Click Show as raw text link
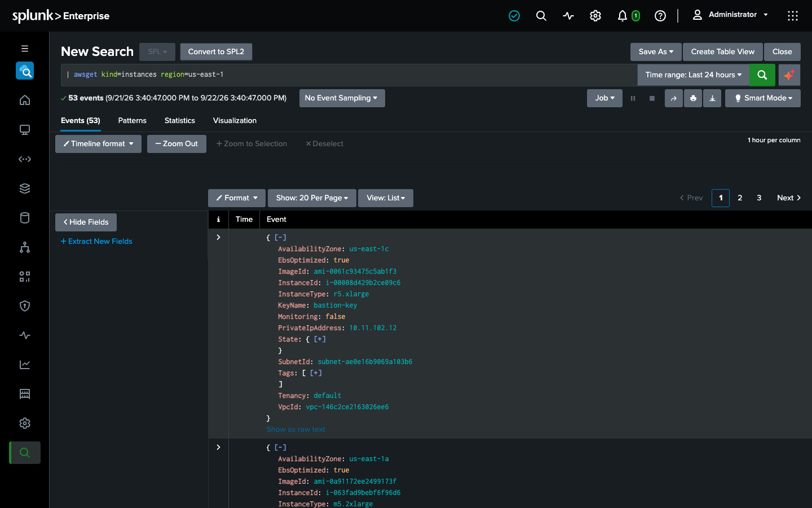812x508 pixels. coord(295,430)
